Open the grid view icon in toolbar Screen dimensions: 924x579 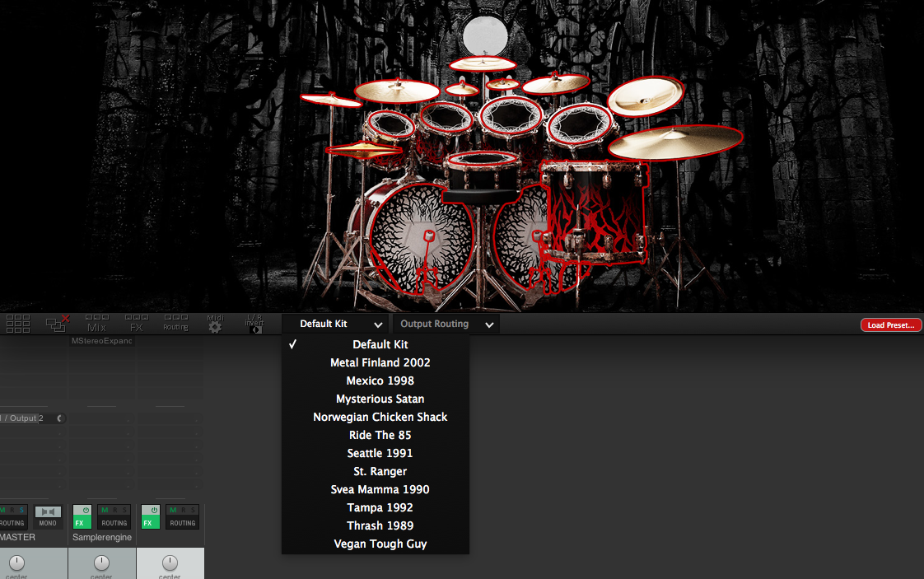click(17, 324)
